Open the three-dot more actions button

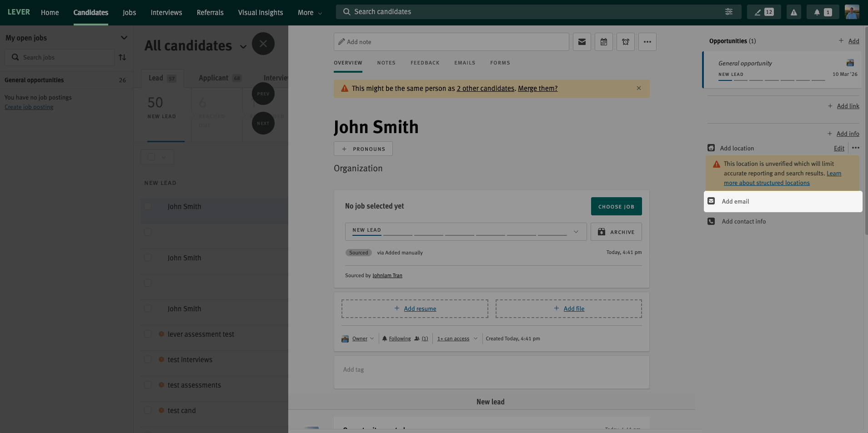click(x=647, y=42)
